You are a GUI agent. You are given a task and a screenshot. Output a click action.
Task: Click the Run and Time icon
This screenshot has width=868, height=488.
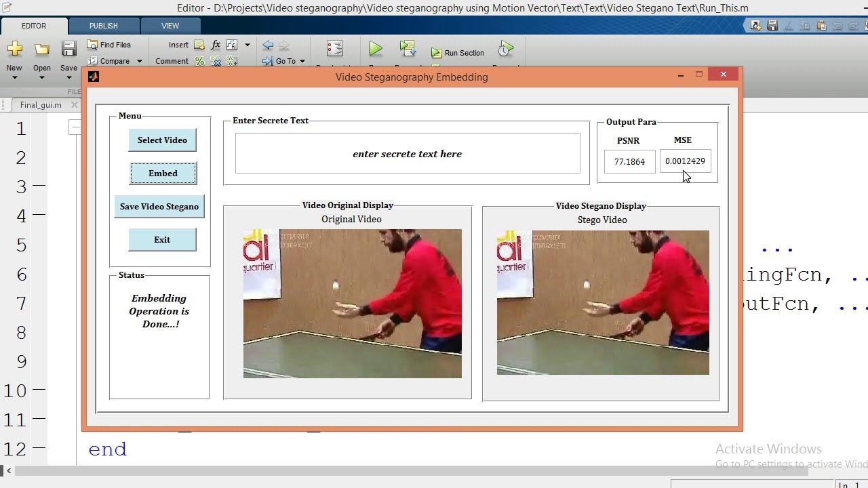coord(505,49)
